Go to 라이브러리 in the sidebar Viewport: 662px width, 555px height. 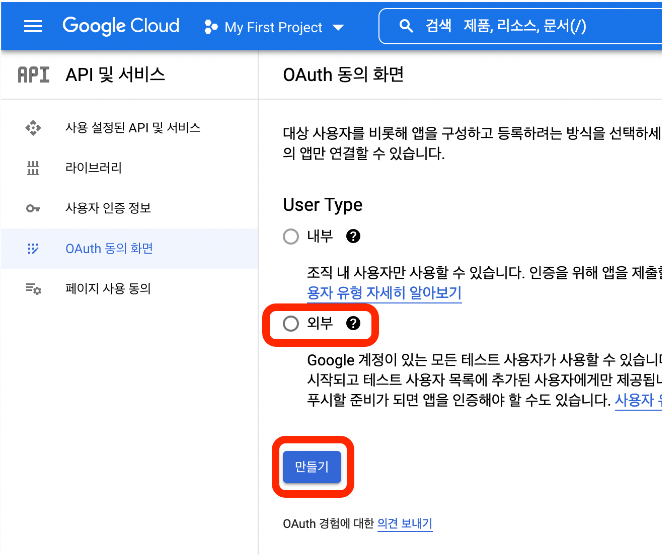click(93, 168)
